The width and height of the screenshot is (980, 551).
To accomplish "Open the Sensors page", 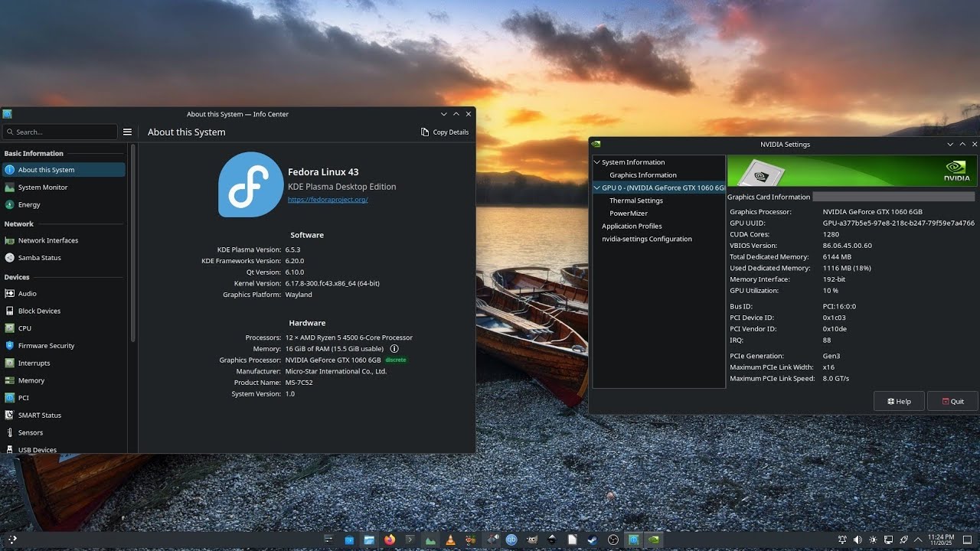I will 64,432.
